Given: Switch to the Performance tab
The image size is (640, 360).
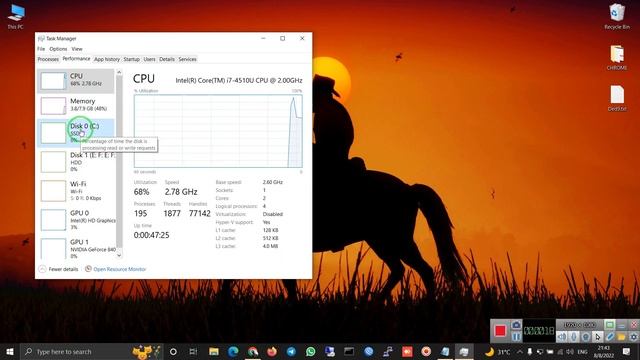Looking at the screenshot, I should point(76,59).
